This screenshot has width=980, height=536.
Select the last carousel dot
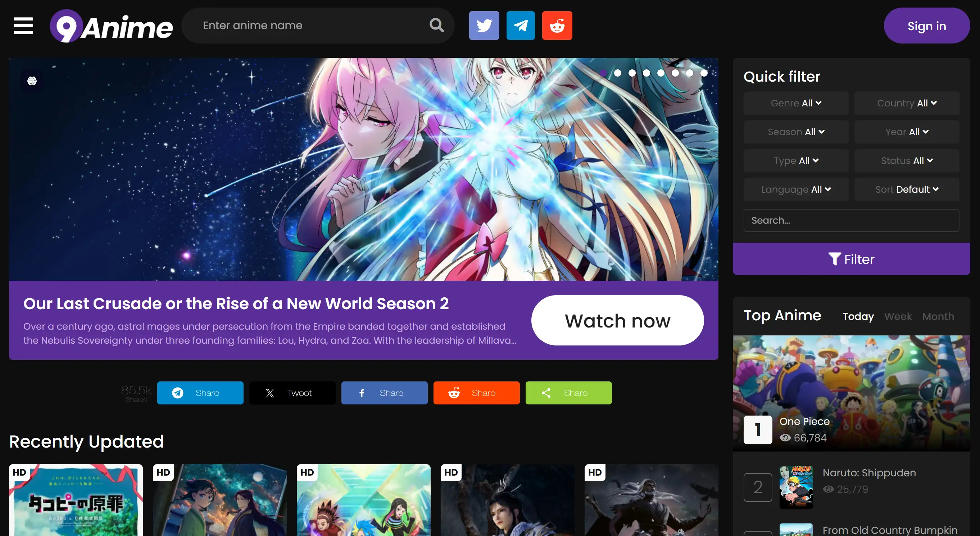[x=704, y=73]
